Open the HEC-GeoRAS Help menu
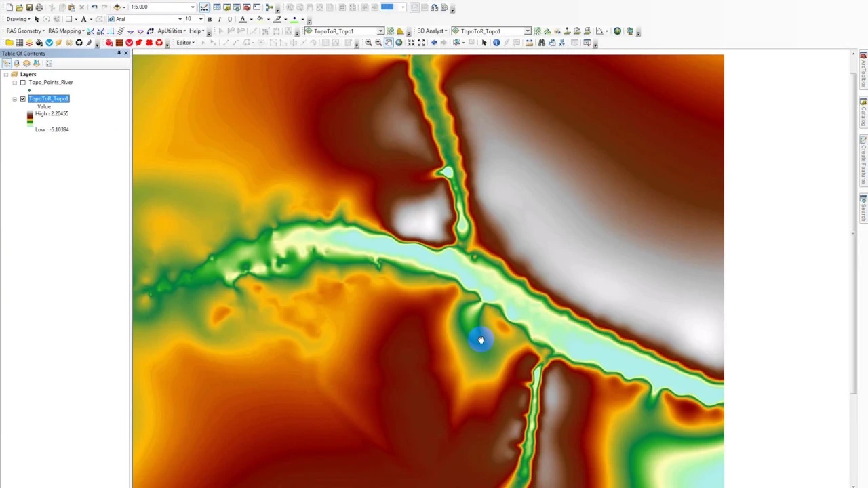This screenshot has width=868, height=488. pyautogui.click(x=197, y=31)
